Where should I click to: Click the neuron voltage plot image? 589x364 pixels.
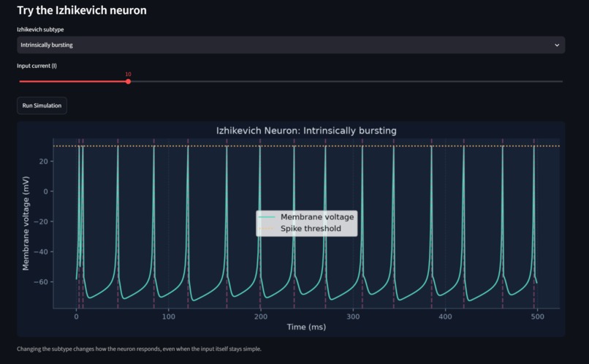tap(291, 229)
